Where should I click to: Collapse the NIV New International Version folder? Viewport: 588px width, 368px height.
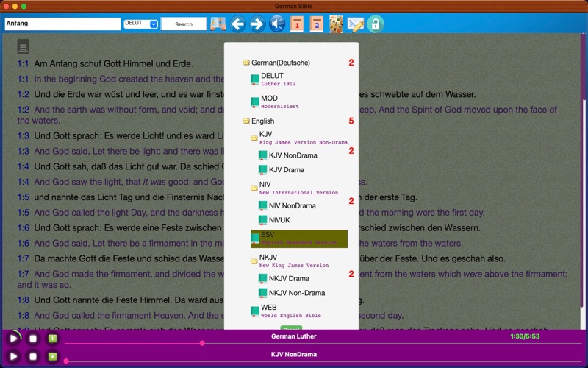[254, 188]
